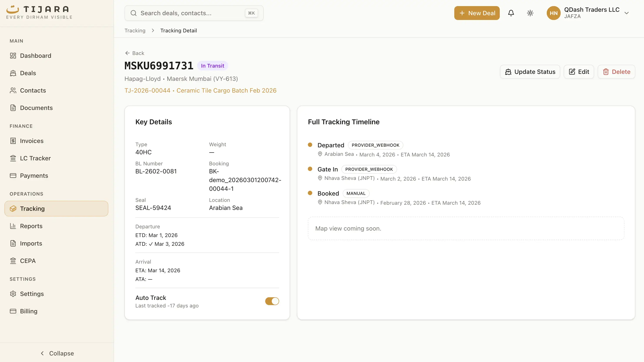Click the HN avatar badge
This screenshot has width=644, height=362.
point(553,13)
